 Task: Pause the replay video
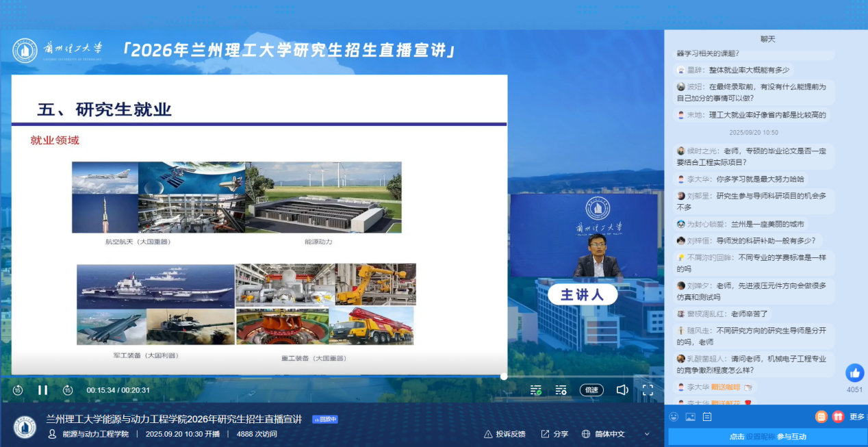(42, 390)
